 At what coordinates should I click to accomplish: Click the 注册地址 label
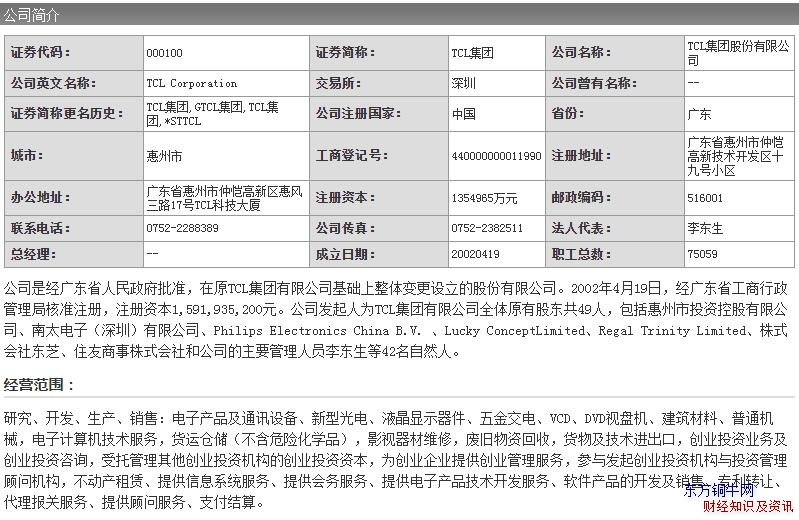pyautogui.click(x=581, y=155)
